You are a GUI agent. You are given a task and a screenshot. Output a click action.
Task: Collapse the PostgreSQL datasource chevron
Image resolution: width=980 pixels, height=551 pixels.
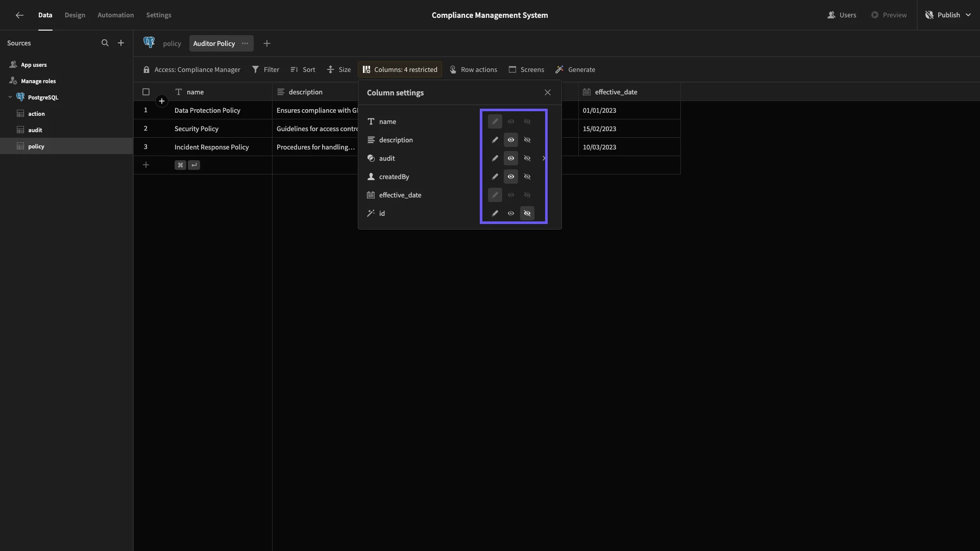(x=10, y=97)
